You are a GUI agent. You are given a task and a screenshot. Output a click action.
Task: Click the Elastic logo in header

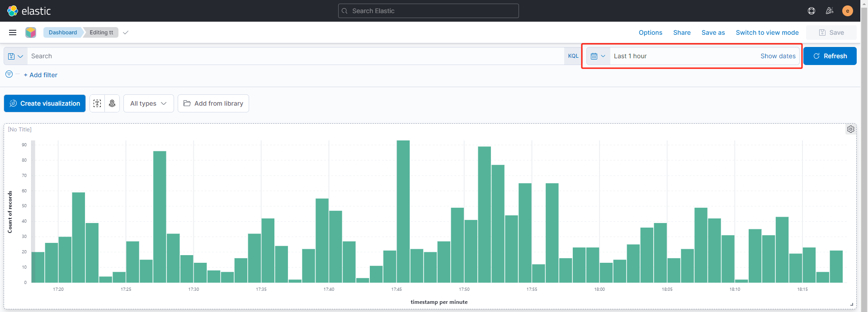(x=29, y=11)
